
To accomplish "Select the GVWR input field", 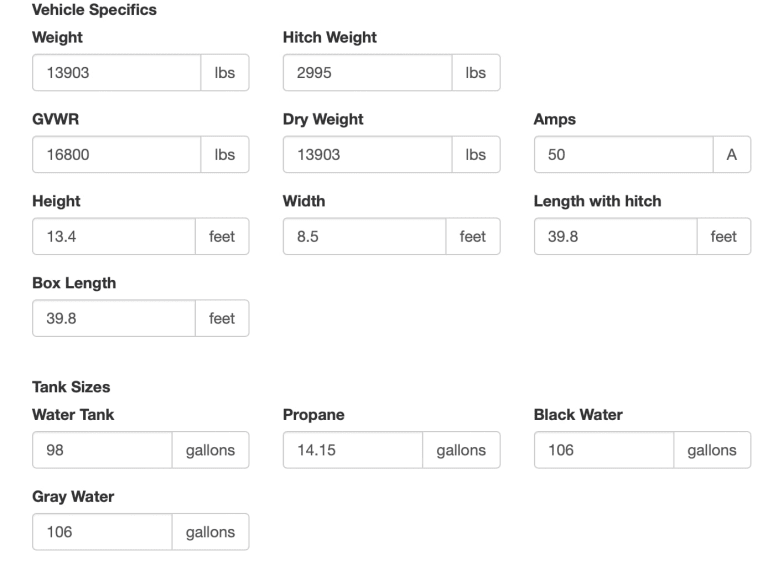I will (x=117, y=155).
